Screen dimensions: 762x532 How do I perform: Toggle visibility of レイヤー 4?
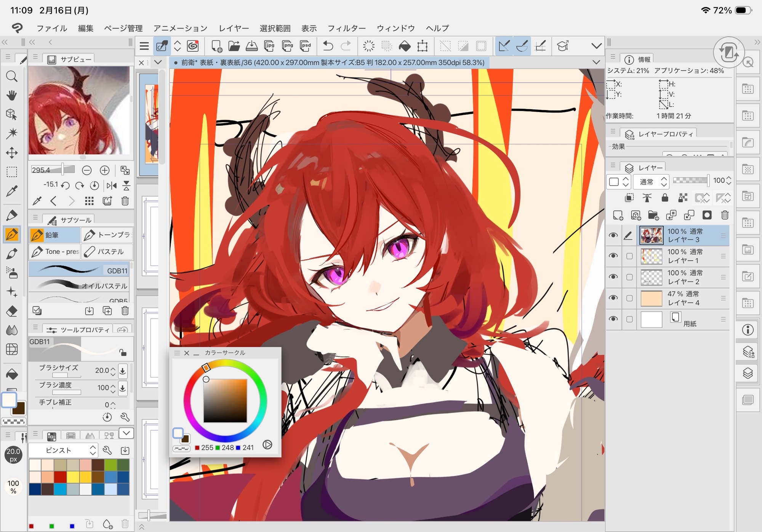click(613, 298)
